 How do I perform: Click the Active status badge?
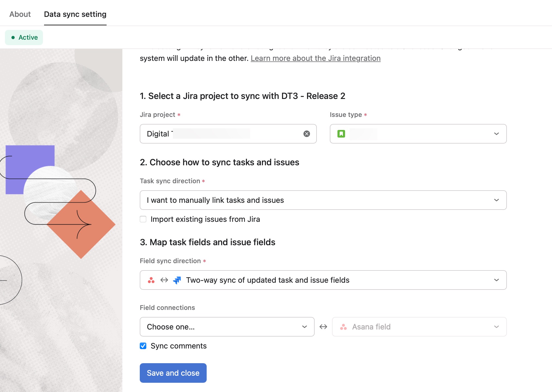(x=24, y=38)
